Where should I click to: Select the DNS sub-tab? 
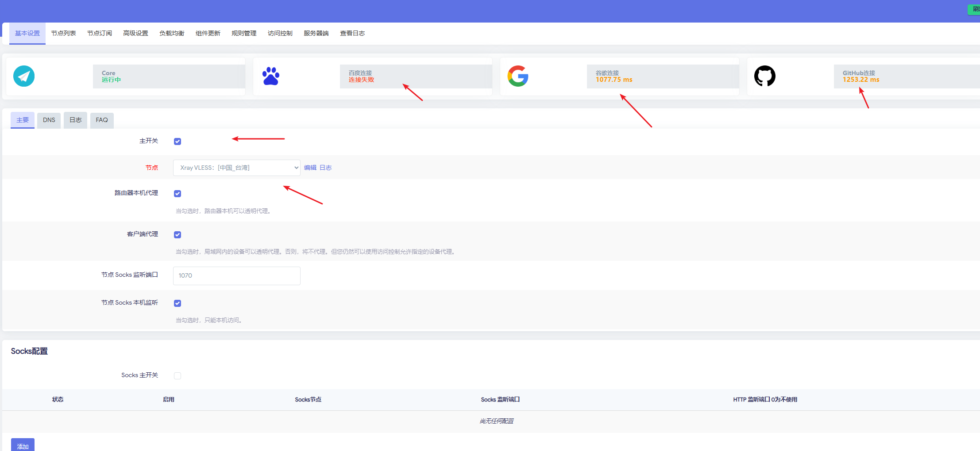click(x=49, y=120)
